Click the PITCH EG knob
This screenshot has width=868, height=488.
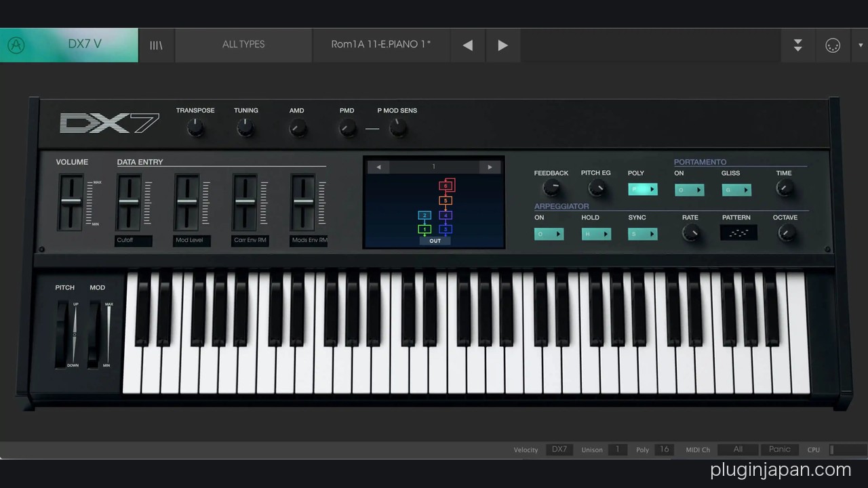tap(597, 189)
